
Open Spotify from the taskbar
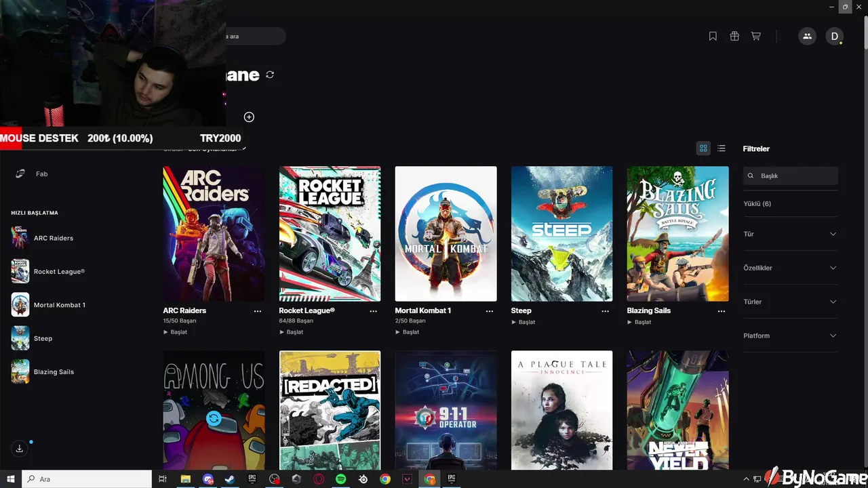(x=341, y=479)
